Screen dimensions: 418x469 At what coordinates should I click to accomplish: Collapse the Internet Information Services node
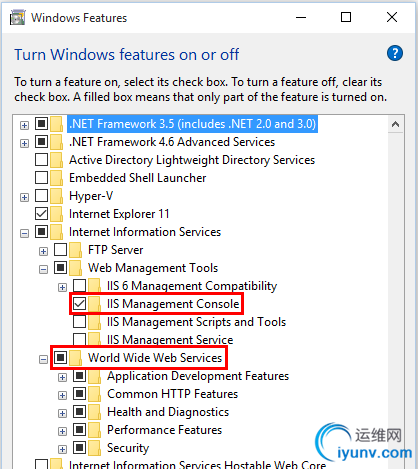point(24,233)
